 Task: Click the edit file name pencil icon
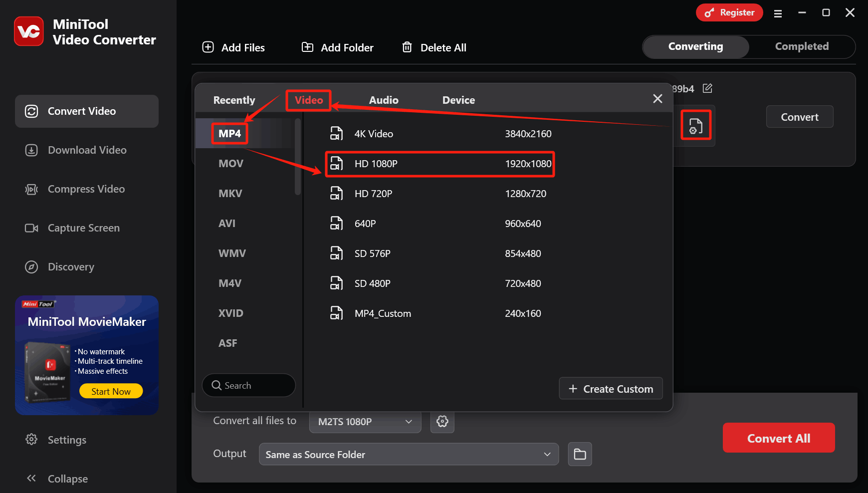point(707,88)
